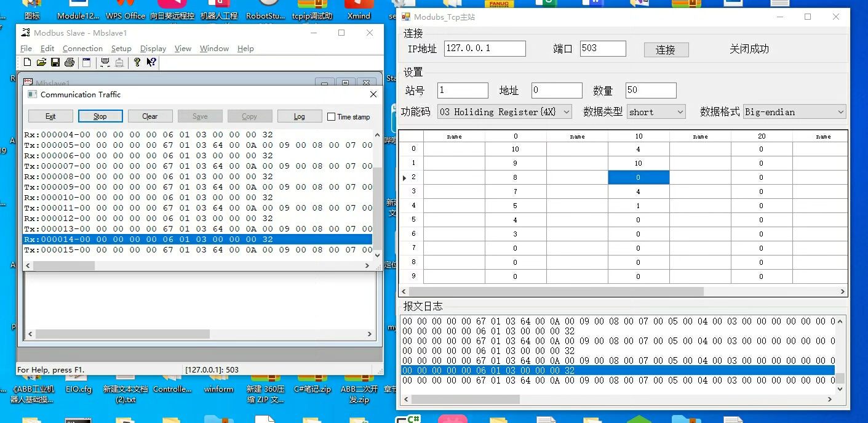Enable the Time stamp checkbox
The width and height of the screenshot is (868, 423).
click(332, 116)
